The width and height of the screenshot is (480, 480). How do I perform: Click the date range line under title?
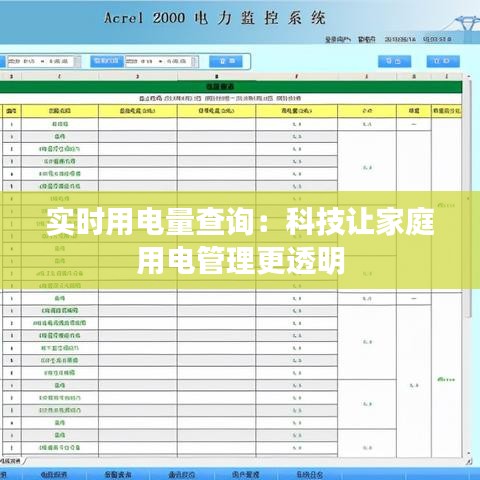tap(220, 98)
